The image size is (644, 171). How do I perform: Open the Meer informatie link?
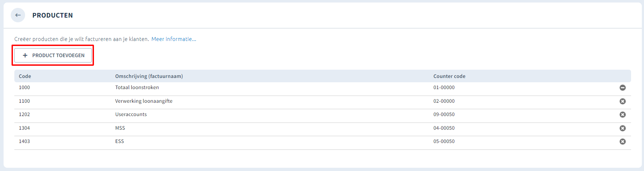(174, 39)
